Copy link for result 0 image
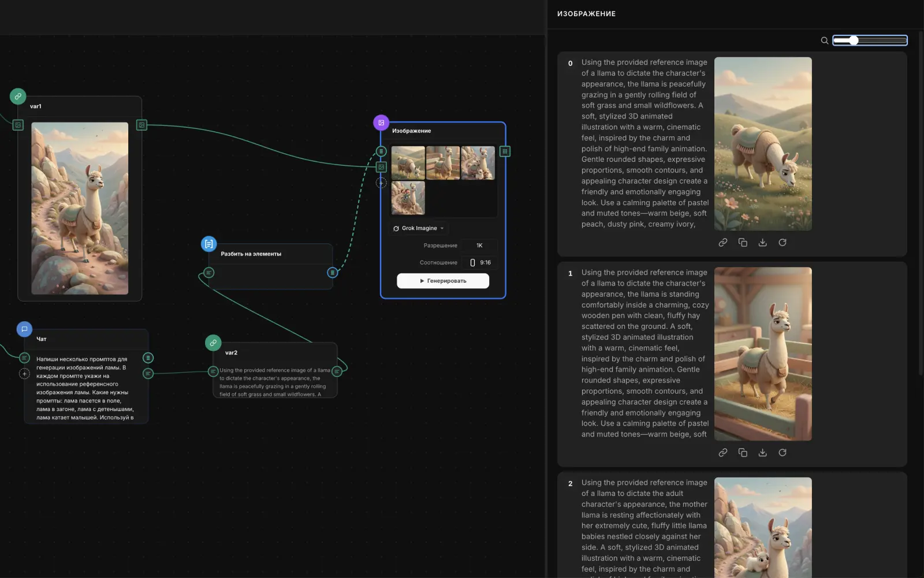Image resolution: width=924 pixels, height=578 pixels. point(723,243)
